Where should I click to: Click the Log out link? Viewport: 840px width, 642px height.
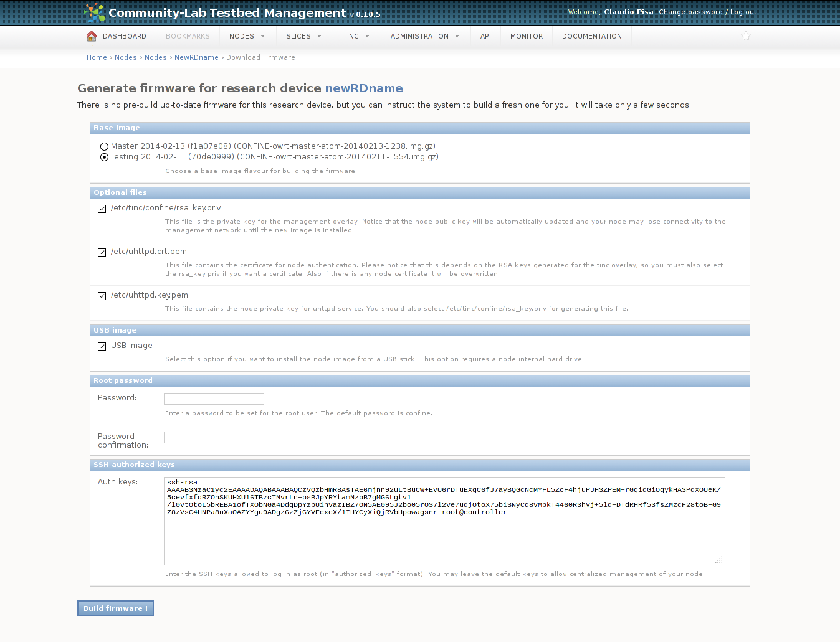[x=743, y=12]
